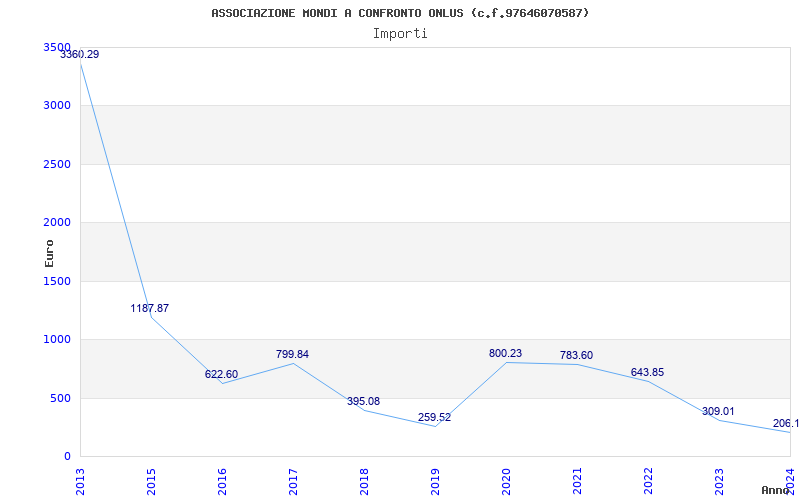Click the 2020 year label
800x500 pixels.
[506, 482]
